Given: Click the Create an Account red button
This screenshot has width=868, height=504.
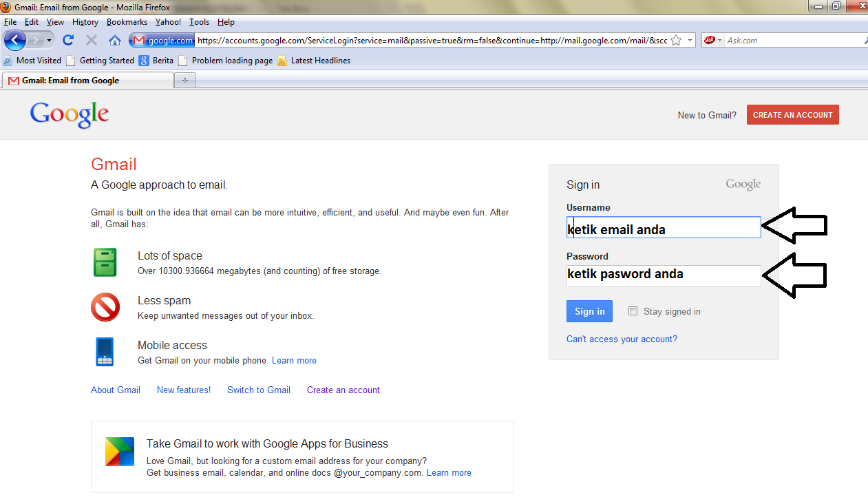Looking at the screenshot, I should click(792, 115).
